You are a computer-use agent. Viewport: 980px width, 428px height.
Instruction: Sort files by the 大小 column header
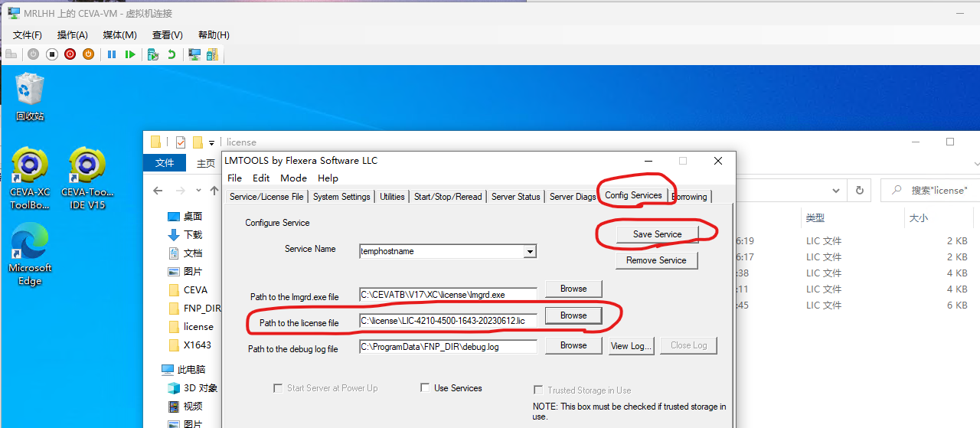(x=919, y=218)
